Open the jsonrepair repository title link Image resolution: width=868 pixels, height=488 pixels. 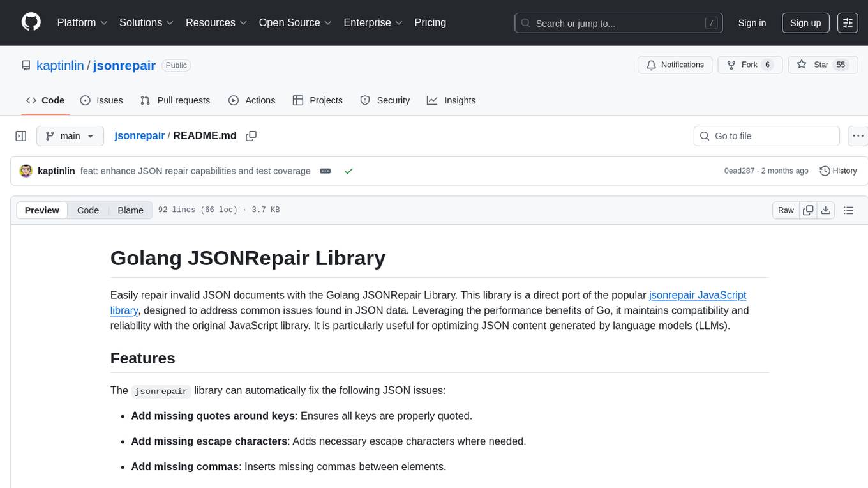(x=124, y=65)
